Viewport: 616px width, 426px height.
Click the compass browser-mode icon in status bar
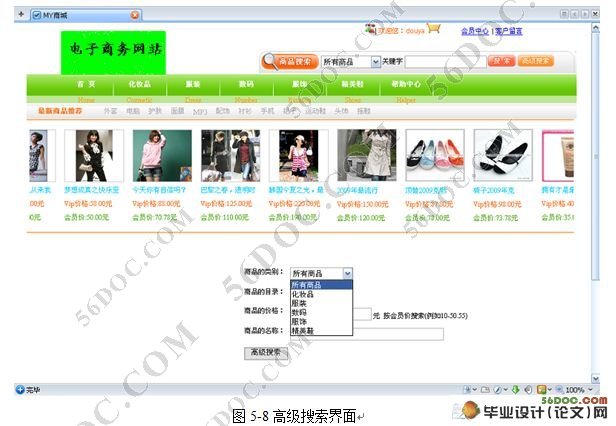pyautogui.click(x=497, y=389)
